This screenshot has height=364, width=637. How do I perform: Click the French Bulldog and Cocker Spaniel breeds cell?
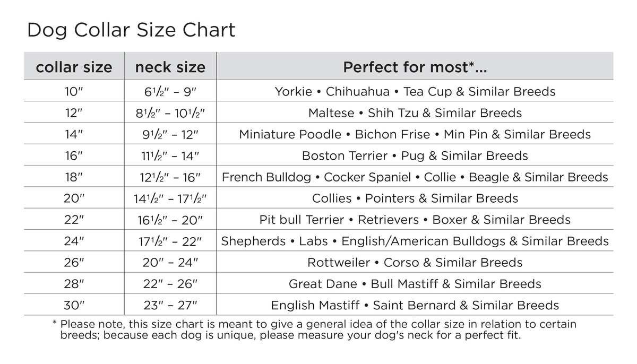(x=415, y=177)
